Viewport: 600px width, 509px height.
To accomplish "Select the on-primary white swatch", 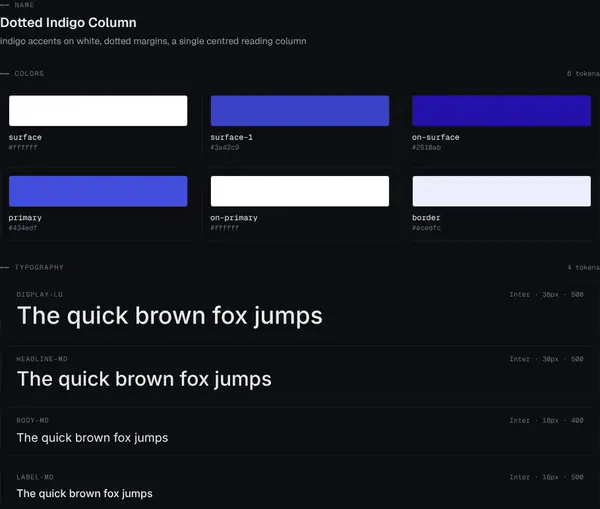I will pos(300,191).
